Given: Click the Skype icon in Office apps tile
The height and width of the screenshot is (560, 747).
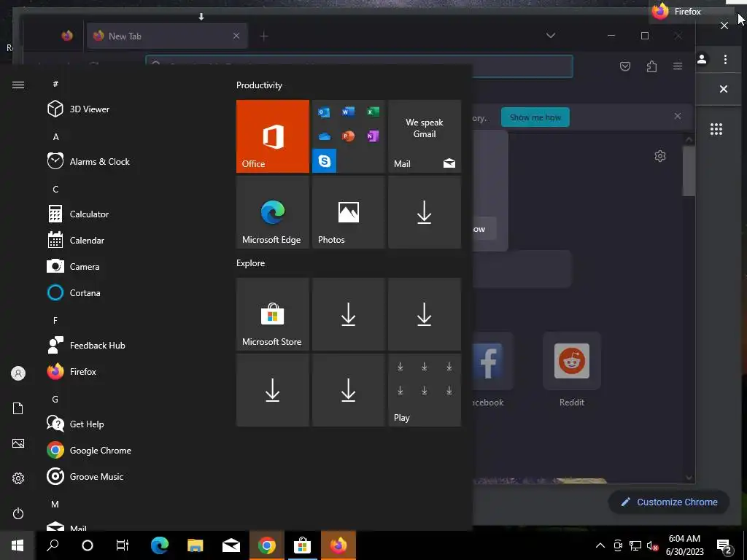Looking at the screenshot, I should [325, 160].
